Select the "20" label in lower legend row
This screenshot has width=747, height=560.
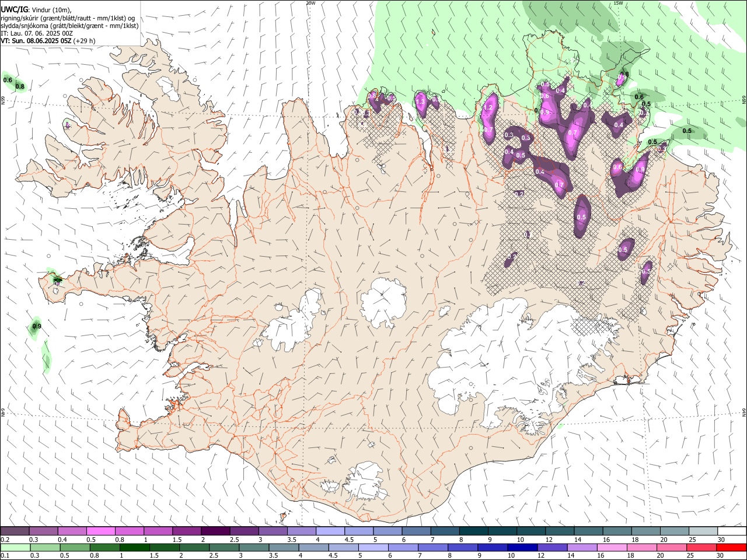coord(660,555)
